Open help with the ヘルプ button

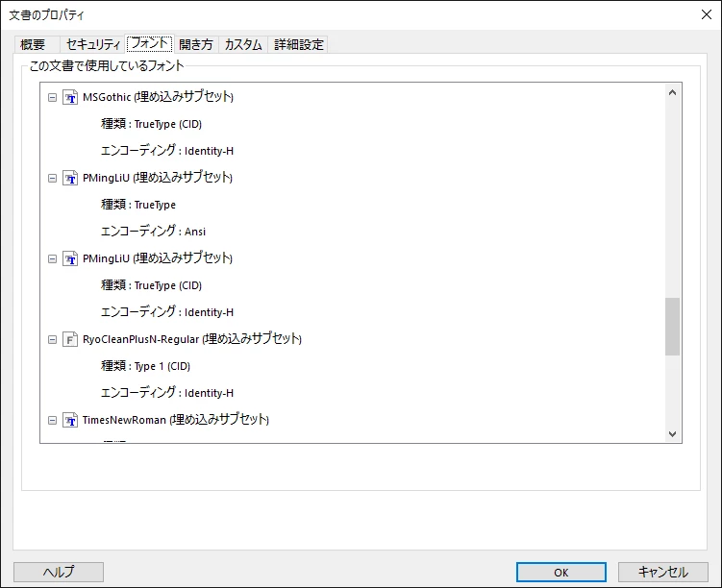point(59,573)
